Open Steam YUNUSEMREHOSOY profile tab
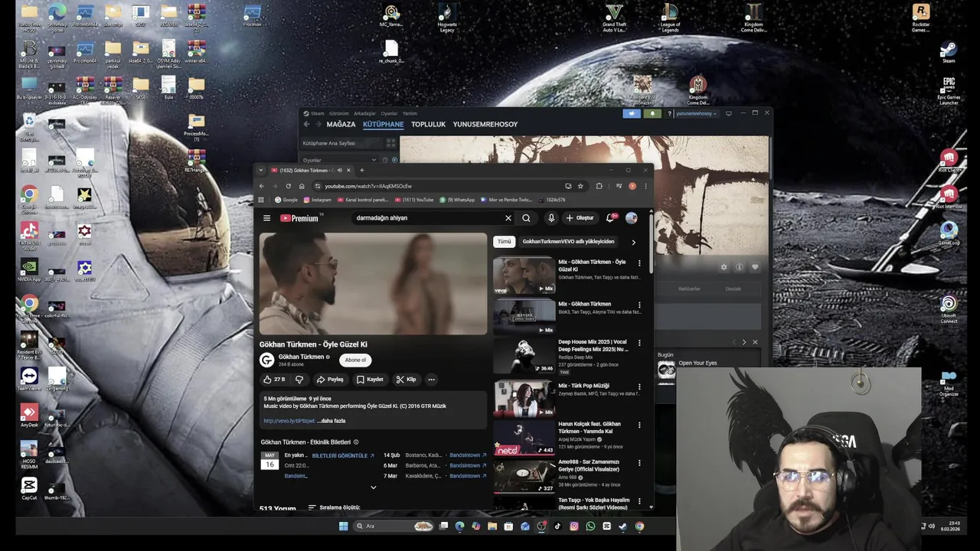The image size is (980, 551). (x=485, y=124)
